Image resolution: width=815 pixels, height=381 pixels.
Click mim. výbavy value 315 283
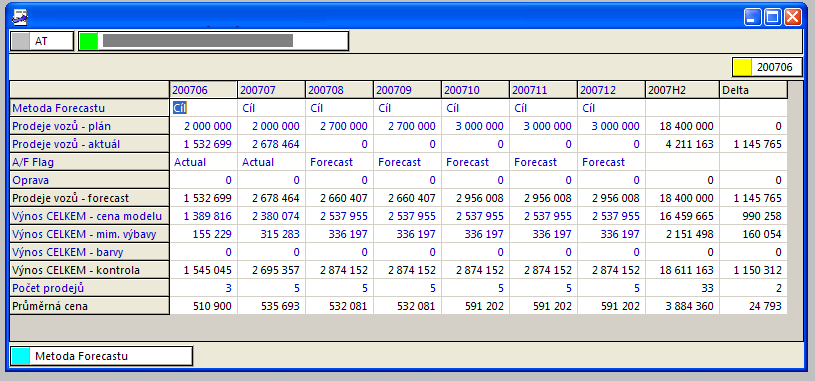271,234
